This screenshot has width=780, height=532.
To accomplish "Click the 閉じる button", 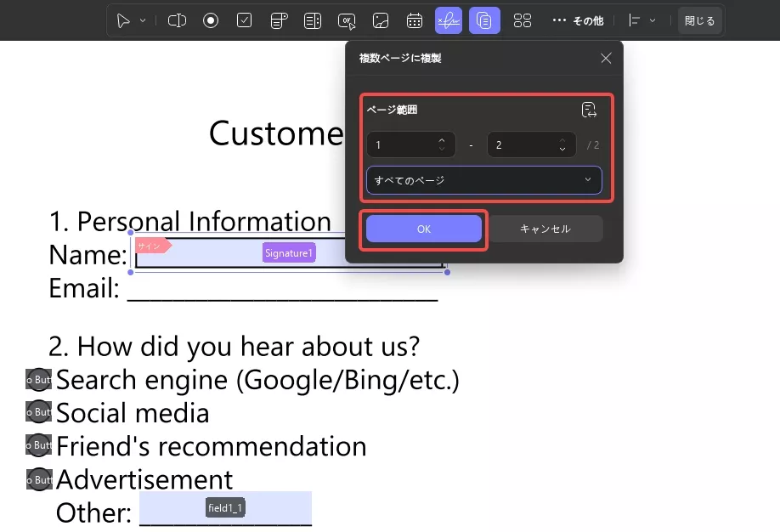I will pos(699,21).
